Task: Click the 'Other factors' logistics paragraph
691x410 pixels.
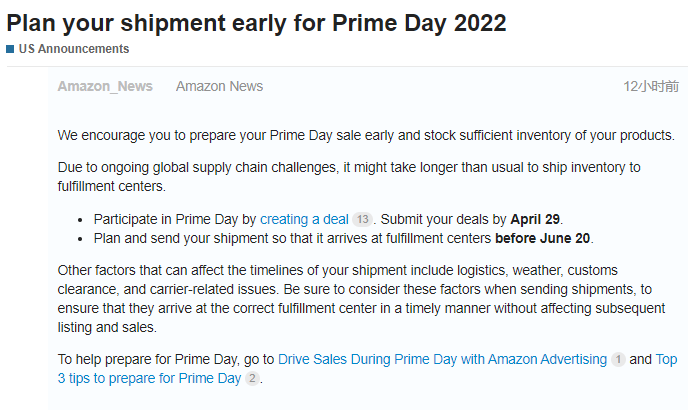Action: (x=361, y=298)
